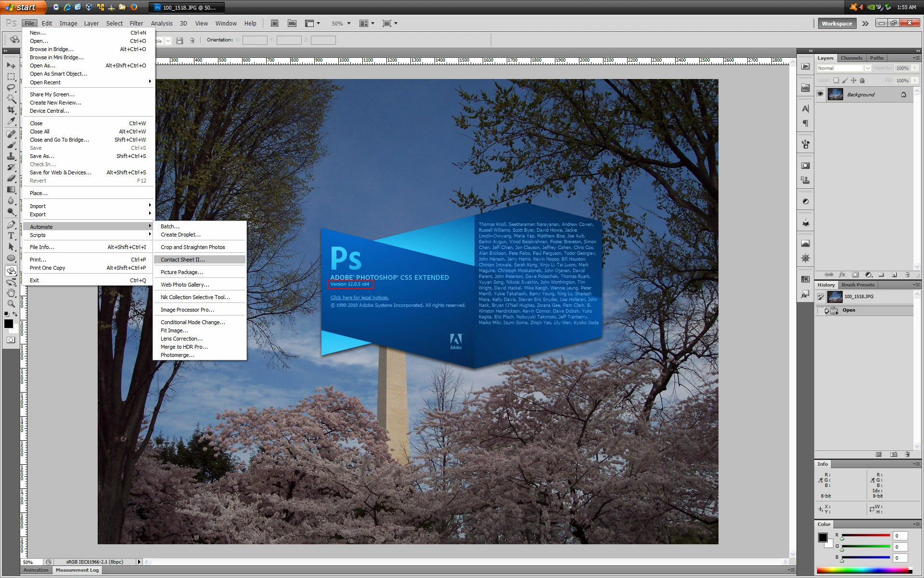Choose Contact Sheet II from Automate submenu
The width and height of the screenshot is (924, 578).
[183, 260]
